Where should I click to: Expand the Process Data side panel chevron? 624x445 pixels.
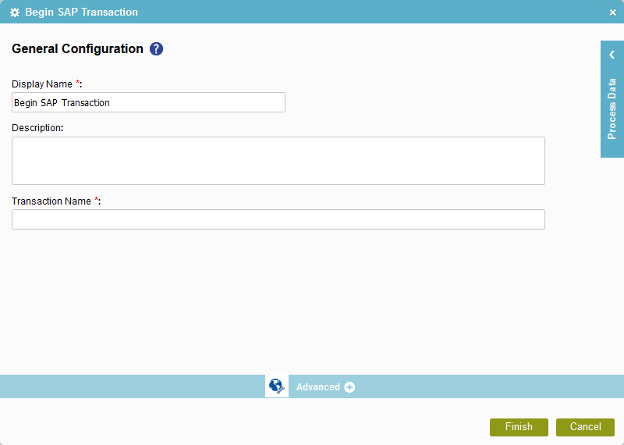point(612,55)
